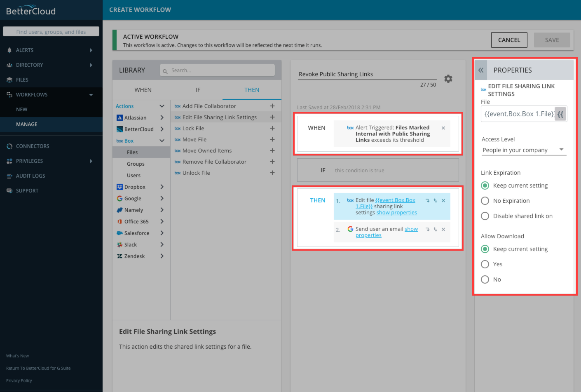Add the Unlock File action
The image size is (581, 392).
tap(272, 173)
